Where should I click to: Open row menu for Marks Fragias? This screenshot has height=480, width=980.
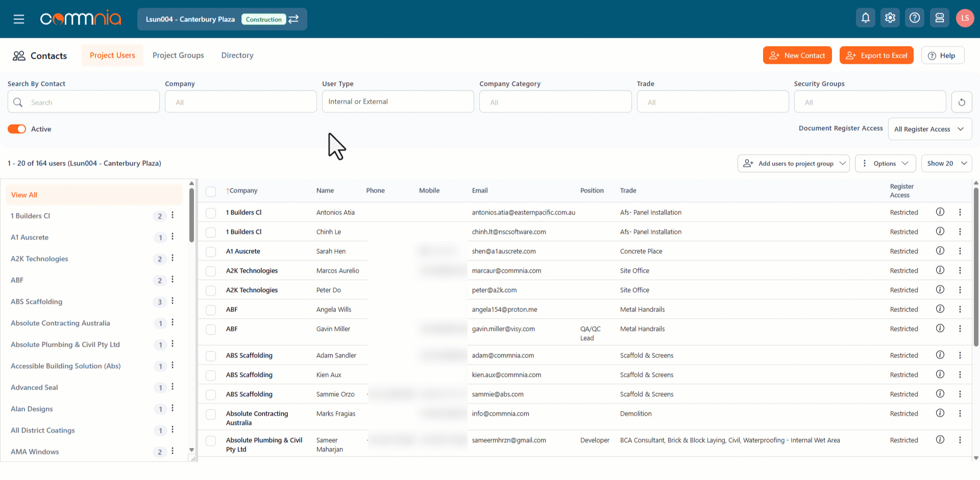[960, 414]
